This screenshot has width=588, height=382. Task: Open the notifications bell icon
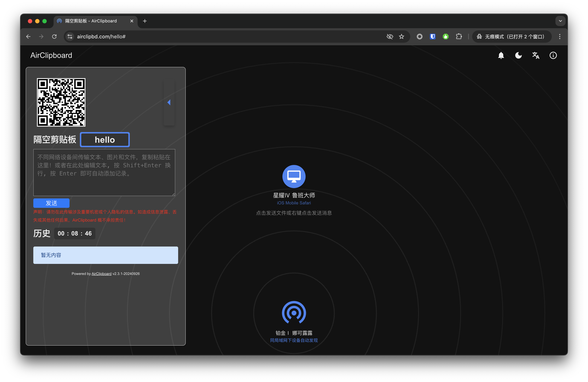[501, 55]
